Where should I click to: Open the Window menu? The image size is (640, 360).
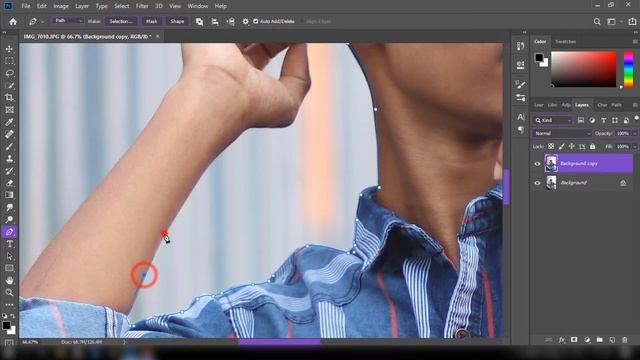coord(198,6)
